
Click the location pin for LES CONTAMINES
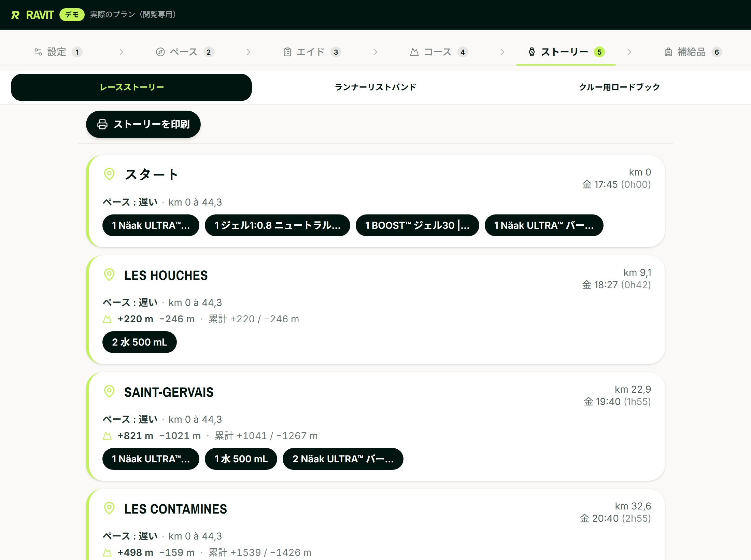pyautogui.click(x=109, y=508)
